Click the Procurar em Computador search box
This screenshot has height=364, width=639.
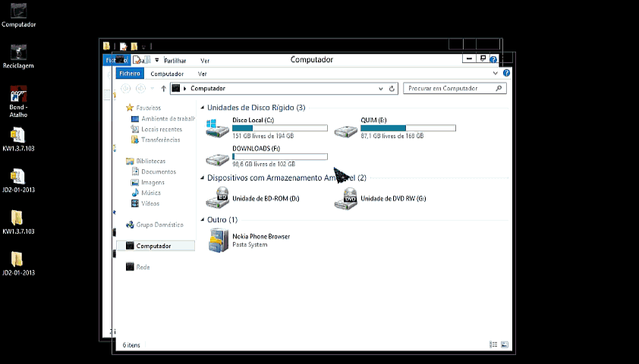pos(449,89)
